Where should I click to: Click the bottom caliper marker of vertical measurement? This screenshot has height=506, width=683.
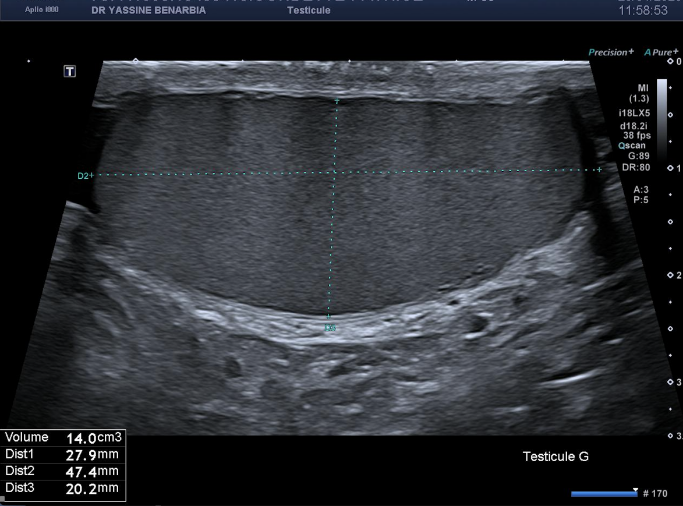(x=329, y=325)
